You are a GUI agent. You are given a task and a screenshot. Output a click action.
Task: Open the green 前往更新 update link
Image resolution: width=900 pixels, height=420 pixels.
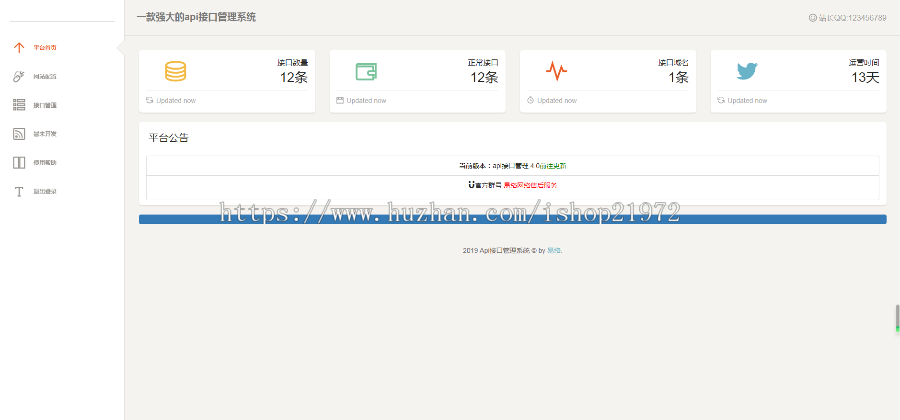553,166
